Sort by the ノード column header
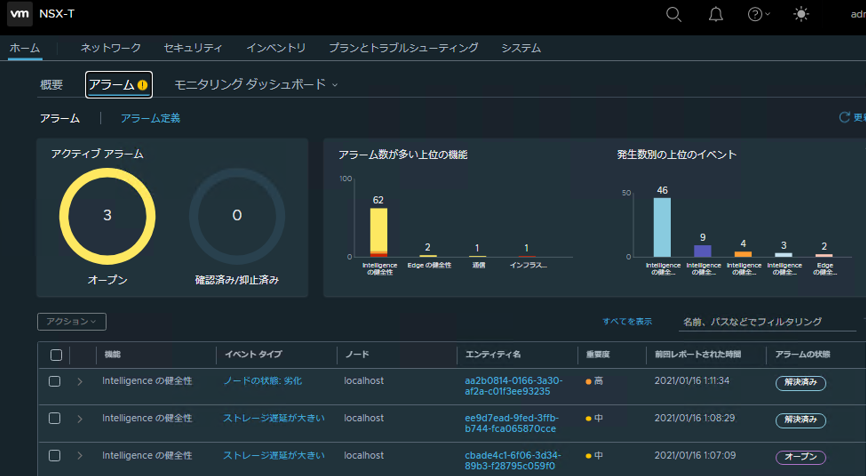Image resolution: width=866 pixels, height=476 pixels. coord(357,355)
